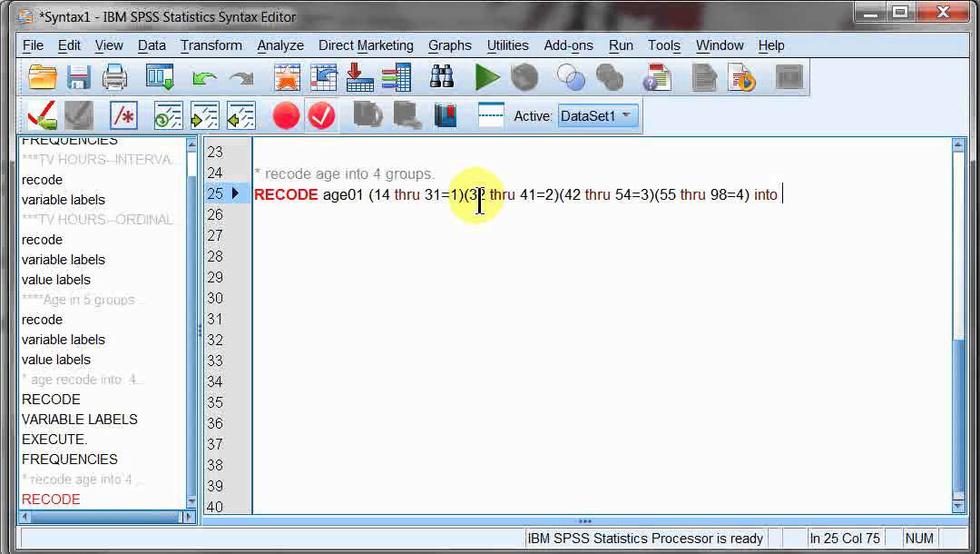The width and height of the screenshot is (980, 554).
Task: Click the RECODE keyword on line 25
Action: pos(286,194)
